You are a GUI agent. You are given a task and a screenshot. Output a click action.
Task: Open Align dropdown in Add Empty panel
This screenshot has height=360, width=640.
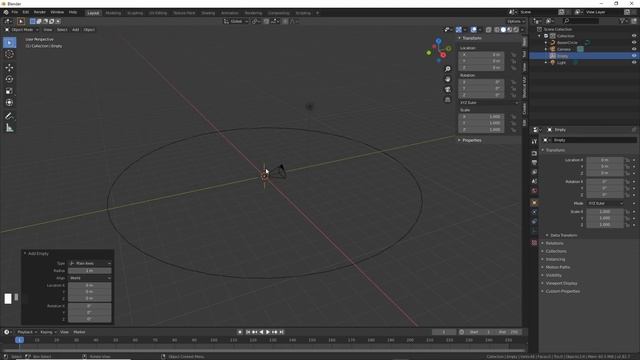pos(90,278)
